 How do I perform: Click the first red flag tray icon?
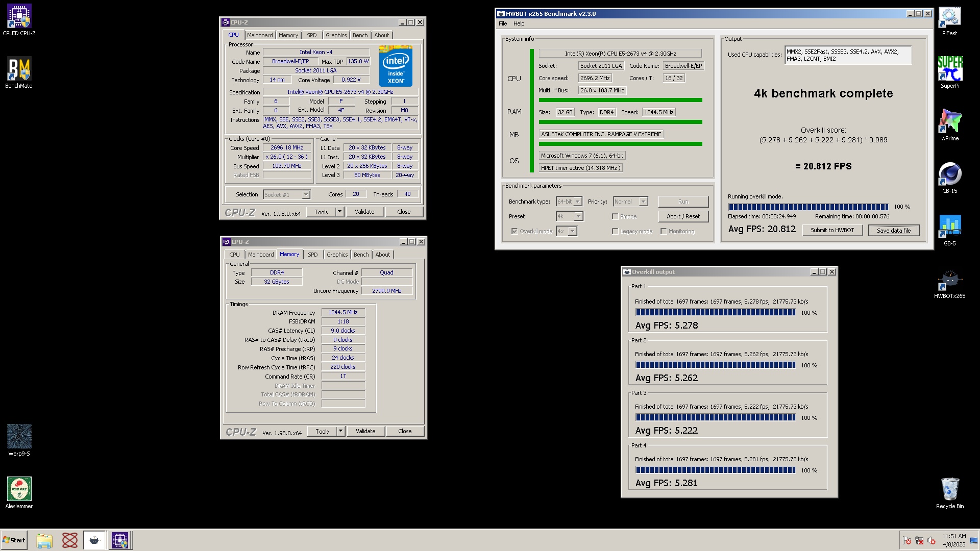pyautogui.click(x=907, y=540)
